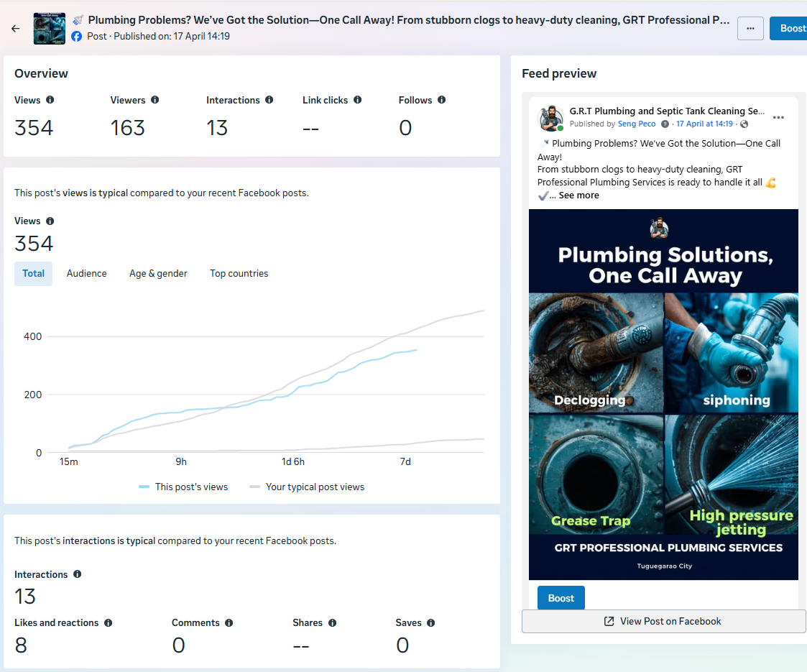Click the top Boost button
The height and width of the screenshot is (672, 807).
[790, 28]
